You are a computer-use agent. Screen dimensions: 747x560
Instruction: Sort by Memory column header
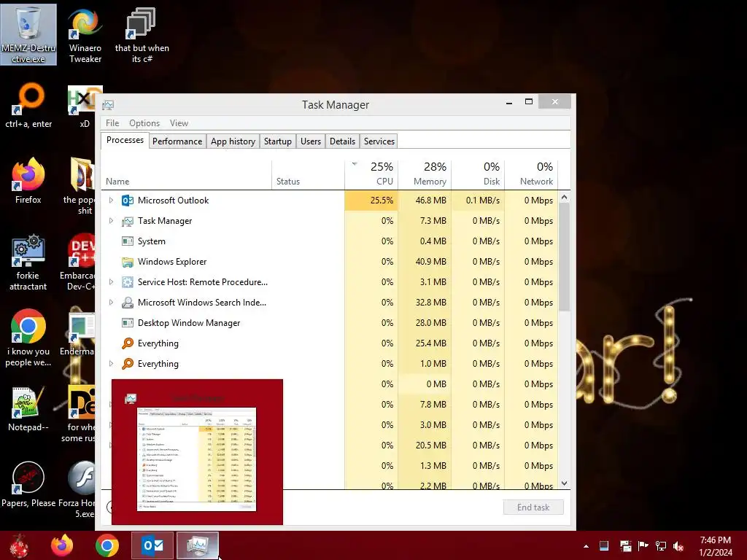click(x=425, y=174)
